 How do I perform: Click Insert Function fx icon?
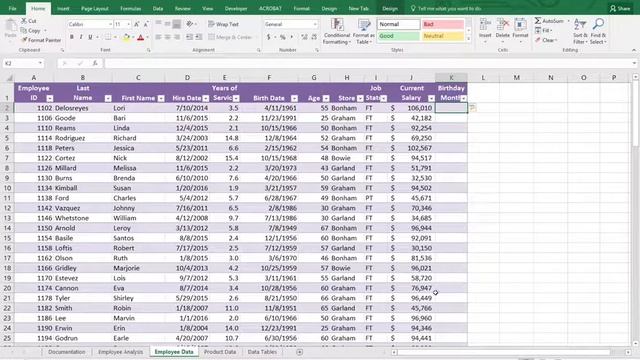tap(95, 63)
